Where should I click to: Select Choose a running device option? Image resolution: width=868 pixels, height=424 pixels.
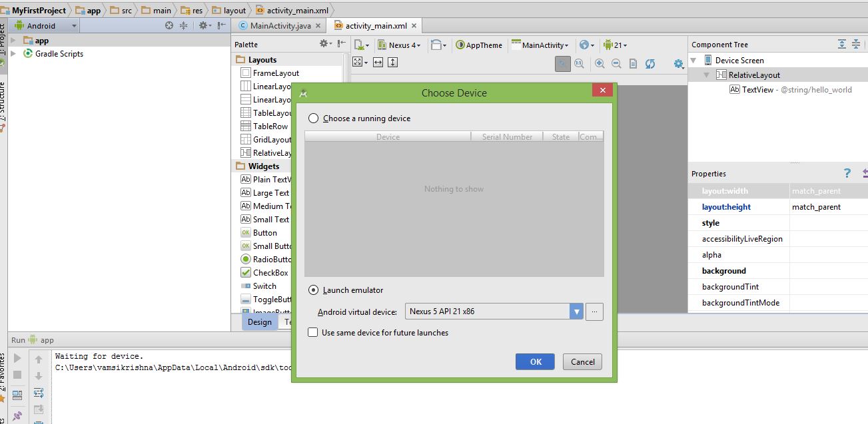click(x=313, y=118)
